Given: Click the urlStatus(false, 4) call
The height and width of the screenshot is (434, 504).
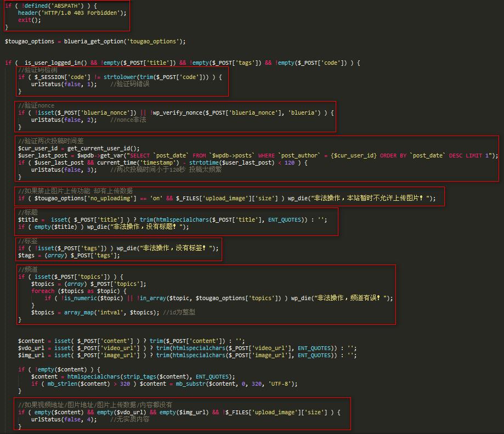Looking at the screenshot, I should pyautogui.click(x=64, y=419).
